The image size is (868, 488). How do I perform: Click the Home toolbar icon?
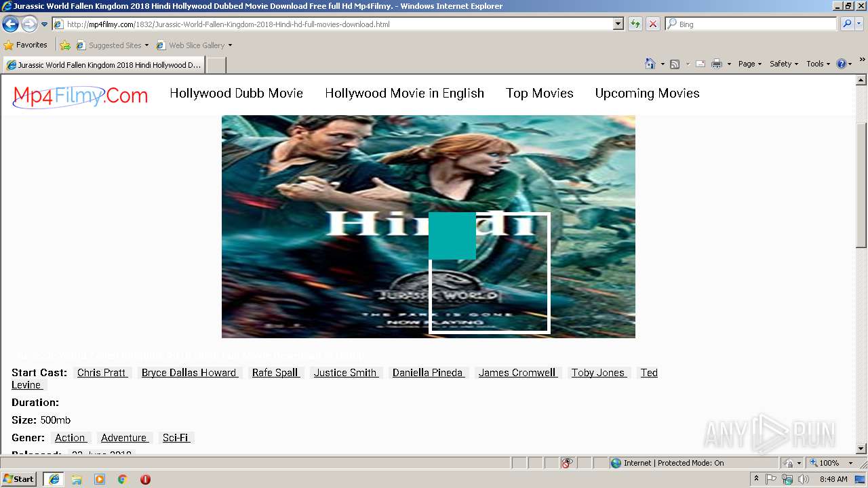click(650, 64)
